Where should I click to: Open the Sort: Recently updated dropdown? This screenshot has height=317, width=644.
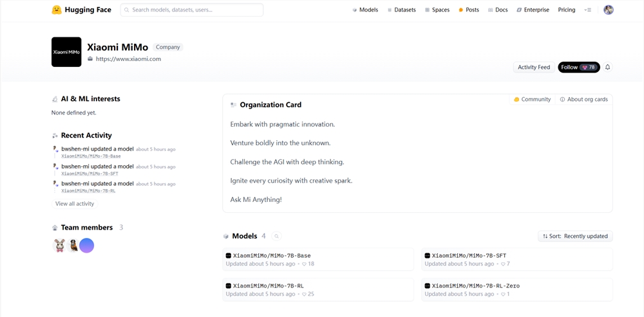[x=575, y=236]
